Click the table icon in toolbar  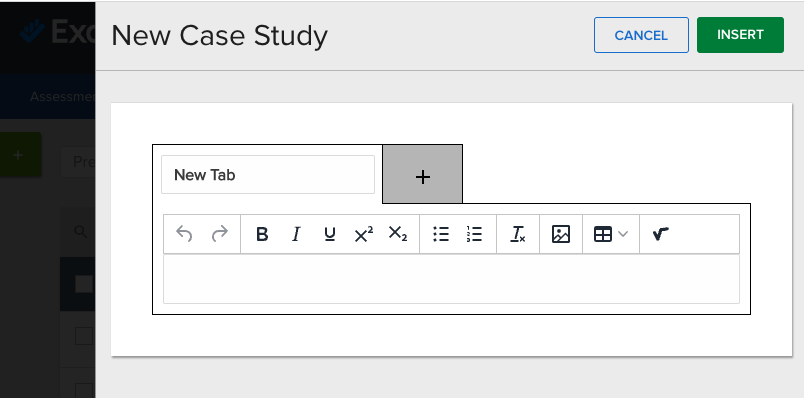point(603,234)
